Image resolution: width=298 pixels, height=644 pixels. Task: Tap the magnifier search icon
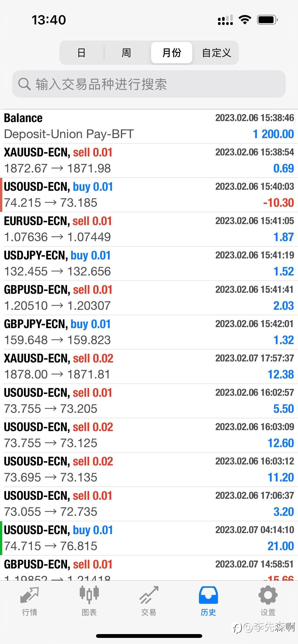click(24, 84)
